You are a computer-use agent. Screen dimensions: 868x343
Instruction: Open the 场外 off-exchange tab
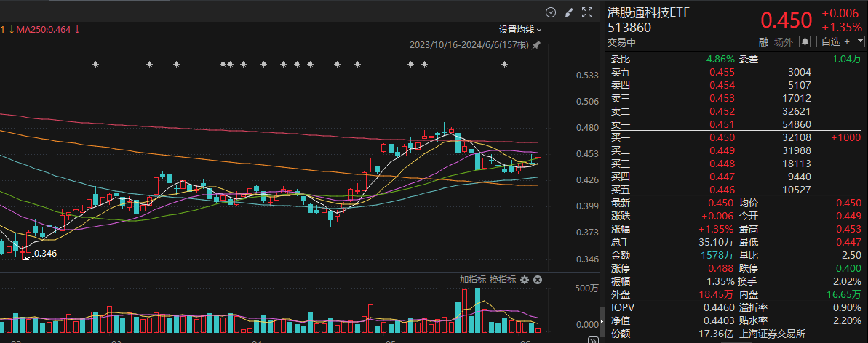[x=783, y=42]
